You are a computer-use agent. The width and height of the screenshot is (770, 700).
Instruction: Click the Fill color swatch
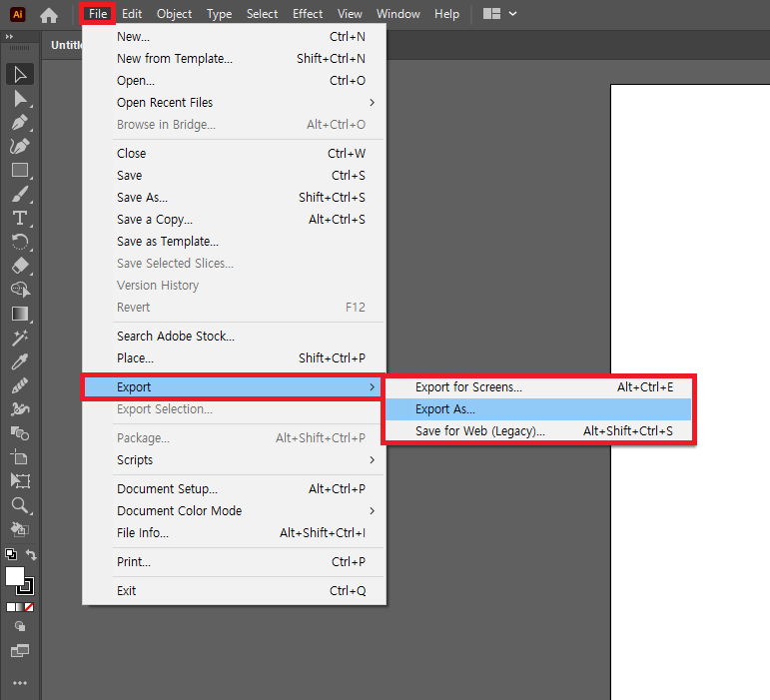click(15, 576)
